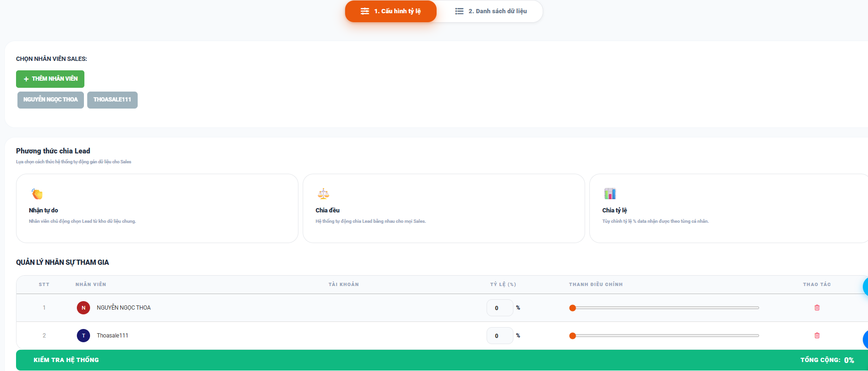Delete Thoasale111 row with trash icon
The image size is (868, 371).
tap(817, 336)
